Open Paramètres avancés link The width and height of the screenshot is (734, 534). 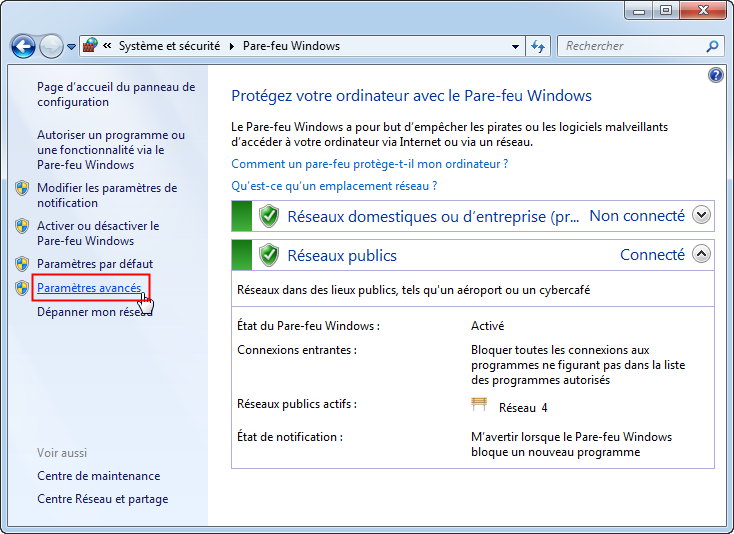(89, 288)
